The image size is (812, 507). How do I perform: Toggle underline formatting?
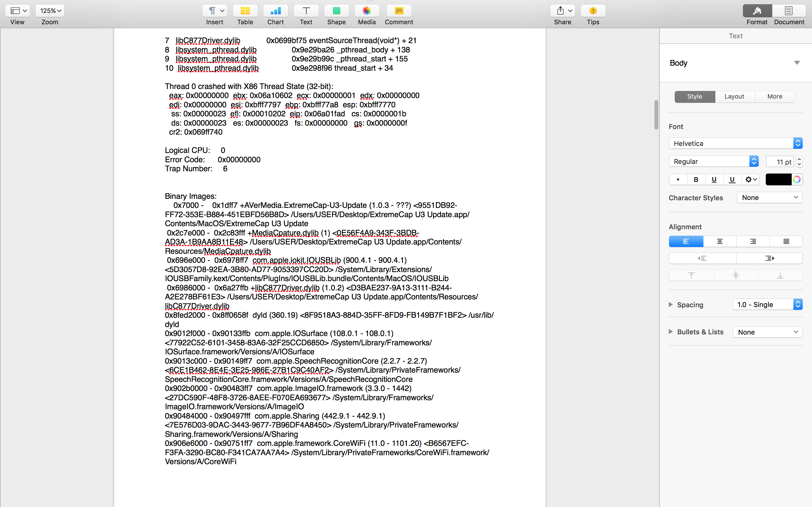[x=714, y=180]
